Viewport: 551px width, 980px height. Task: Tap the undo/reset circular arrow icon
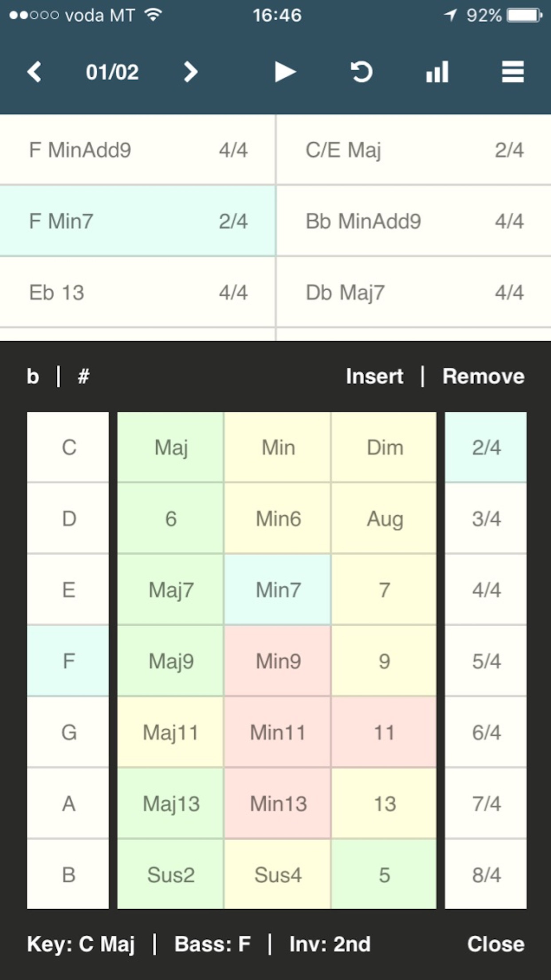pos(361,72)
